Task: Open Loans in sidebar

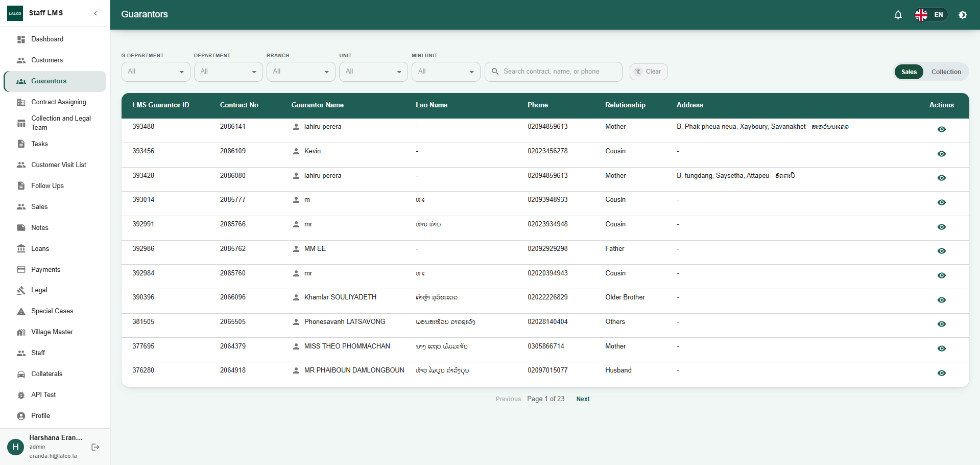Action: 55,249
